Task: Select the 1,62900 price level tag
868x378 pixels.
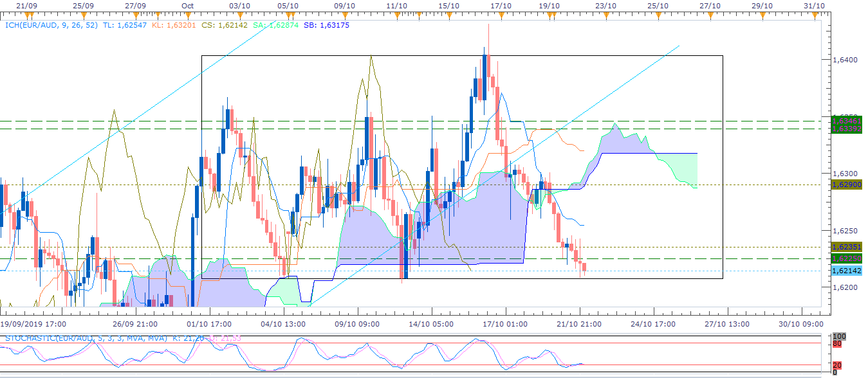Action: [x=846, y=184]
